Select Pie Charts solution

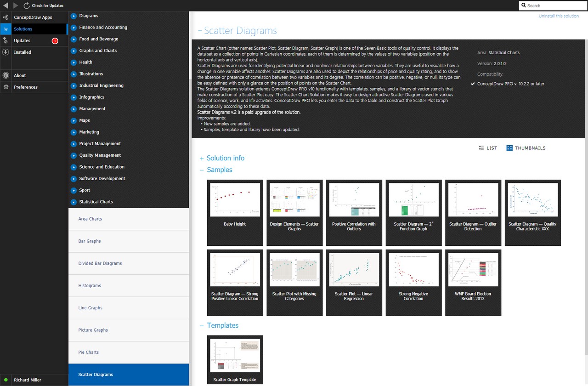click(129, 352)
